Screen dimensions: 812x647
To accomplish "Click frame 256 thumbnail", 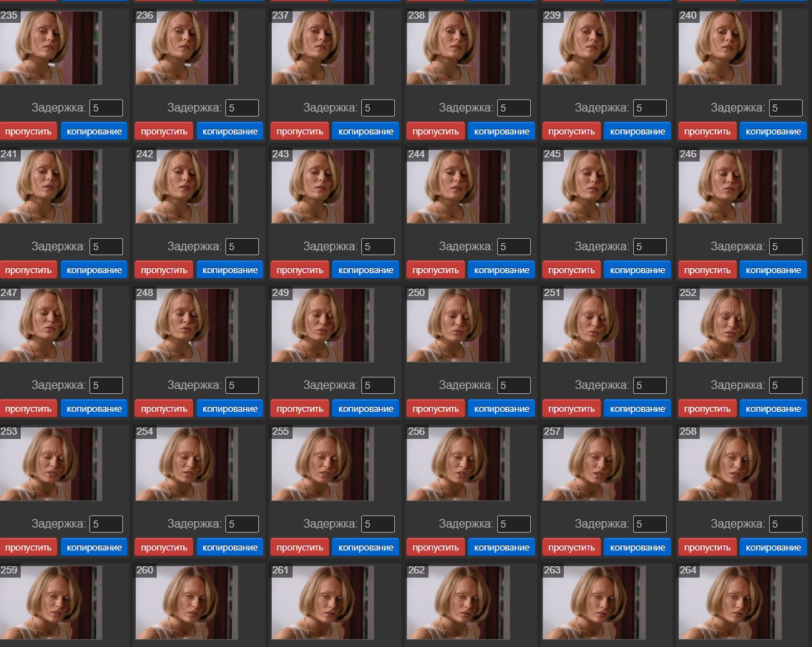I will (459, 464).
